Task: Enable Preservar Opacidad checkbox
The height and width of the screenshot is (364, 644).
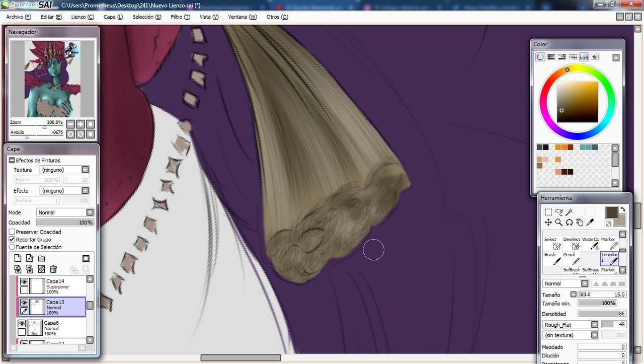Action: (12, 232)
